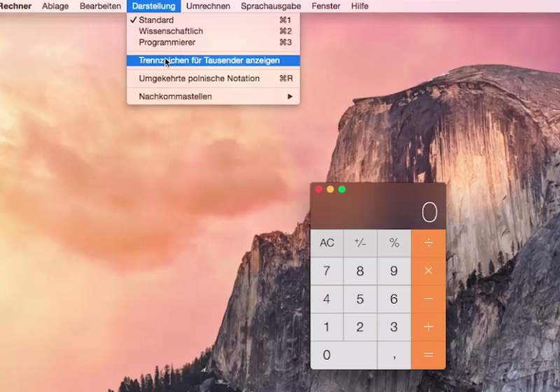Viewport: 560px width, 392px height.
Task: Open the Bearbeiten menu
Action: tap(100, 6)
